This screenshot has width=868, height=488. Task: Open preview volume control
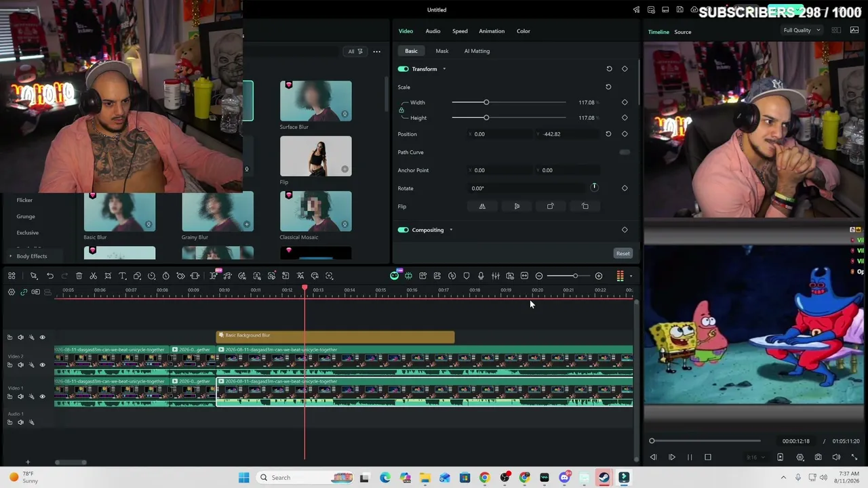(x=836, y=457)
